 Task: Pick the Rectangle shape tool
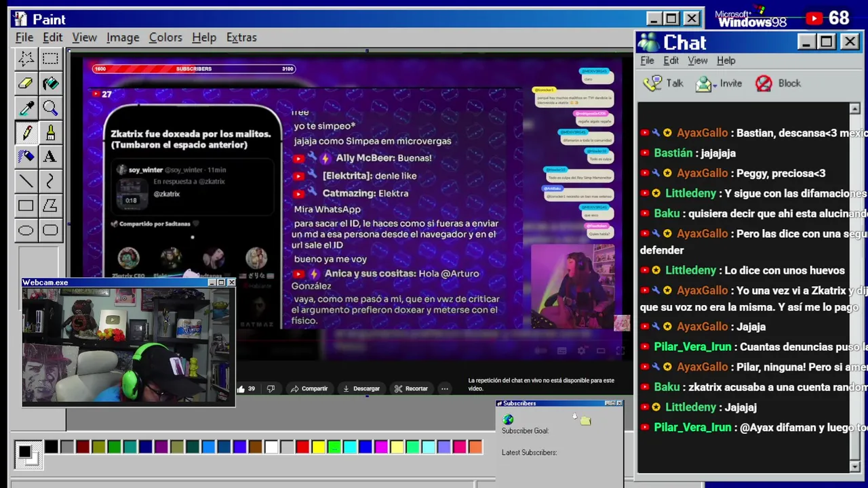tap(26, 205)
